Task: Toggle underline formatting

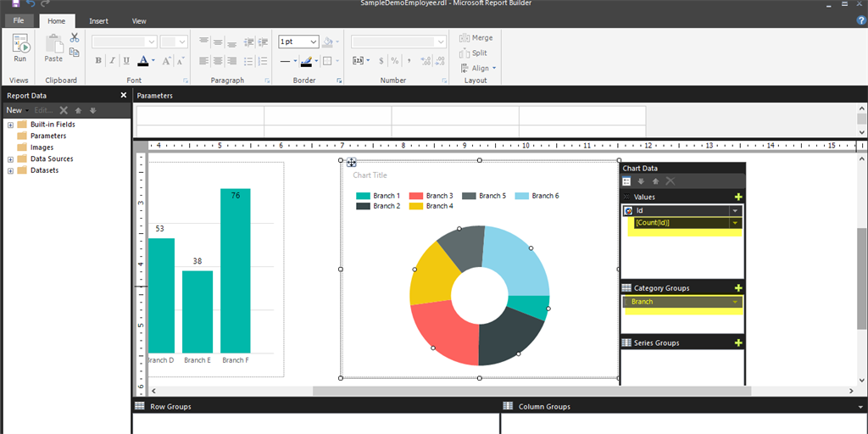Action: coord(126,61)
